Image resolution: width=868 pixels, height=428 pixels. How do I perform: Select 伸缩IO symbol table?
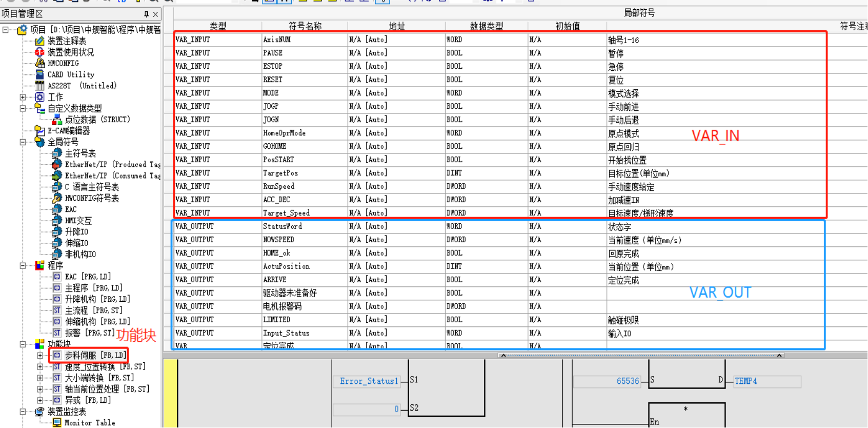pyautogui.click(x=76, y=243)
